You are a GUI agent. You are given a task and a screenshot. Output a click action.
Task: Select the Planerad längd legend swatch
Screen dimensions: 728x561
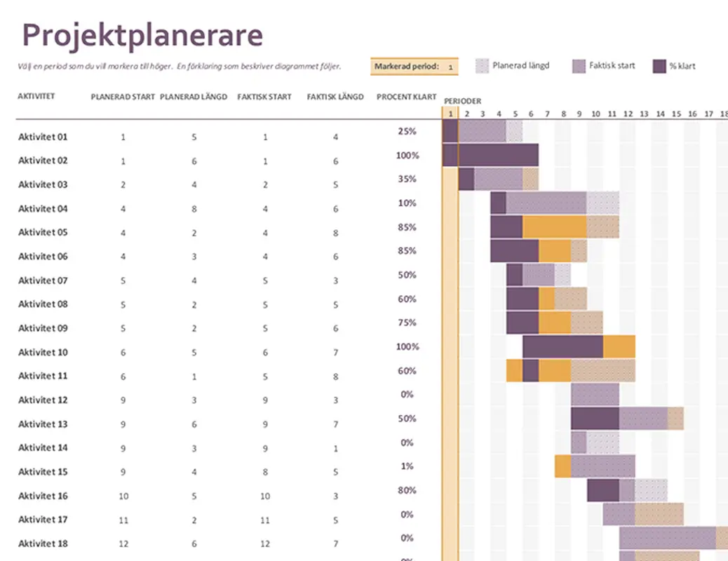[x=483, y=66]
